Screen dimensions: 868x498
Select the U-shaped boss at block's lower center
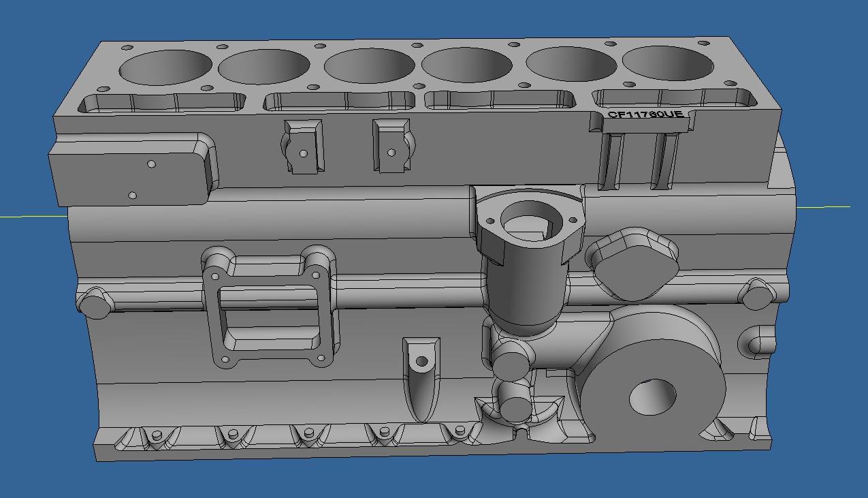pyautogui.click(x=421, y=371)
